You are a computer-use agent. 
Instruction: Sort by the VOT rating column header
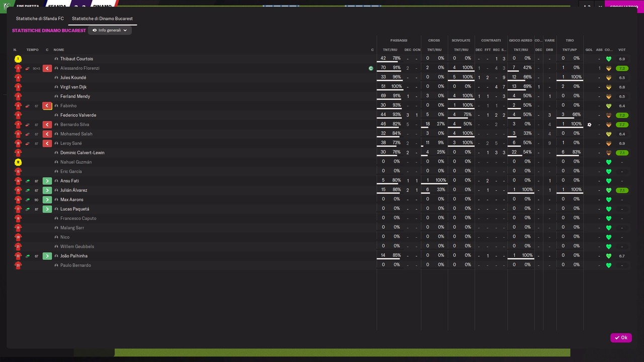tap(622, 50)
